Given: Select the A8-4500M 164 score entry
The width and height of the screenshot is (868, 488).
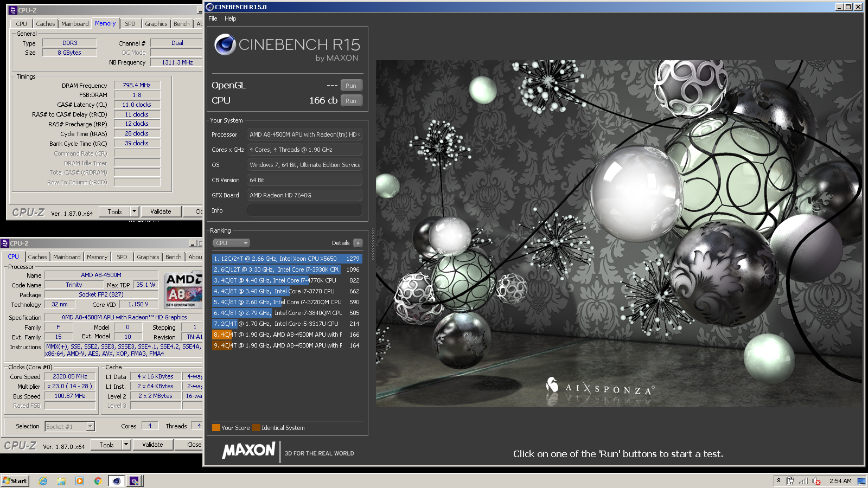Looking at the screenshot, I should (286, 345).
